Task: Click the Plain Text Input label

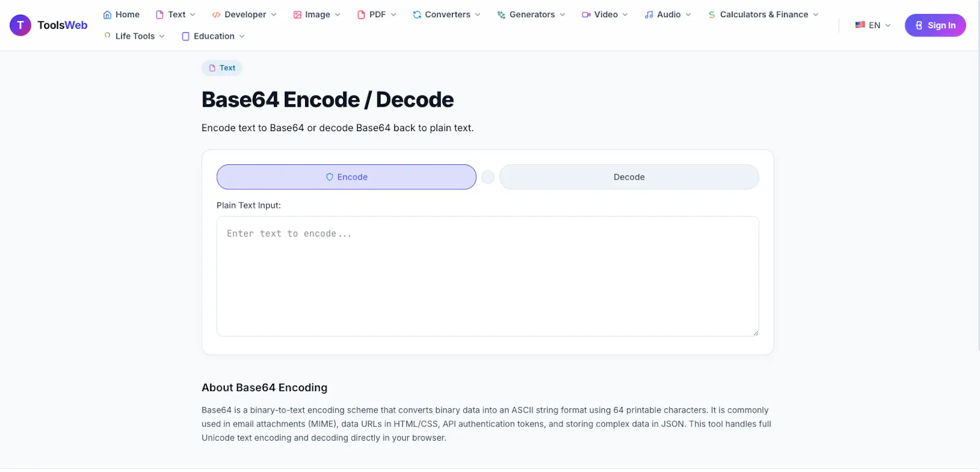Action: 249,205
